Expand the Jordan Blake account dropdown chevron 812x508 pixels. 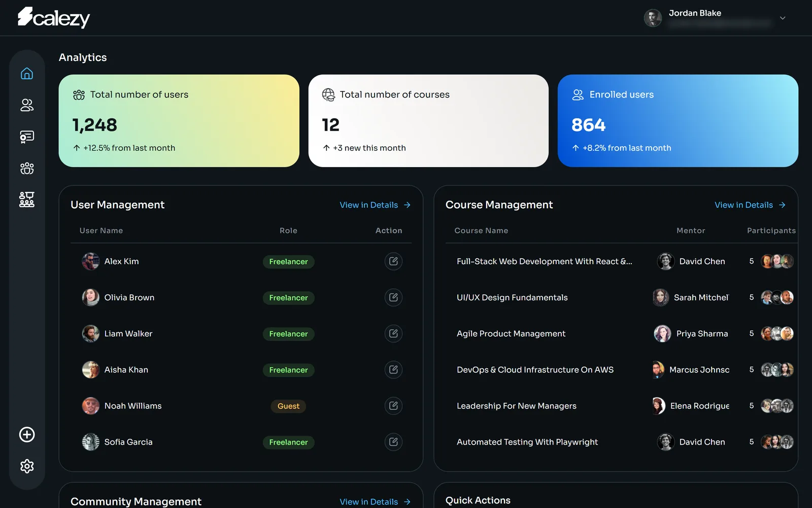[783, 18]
